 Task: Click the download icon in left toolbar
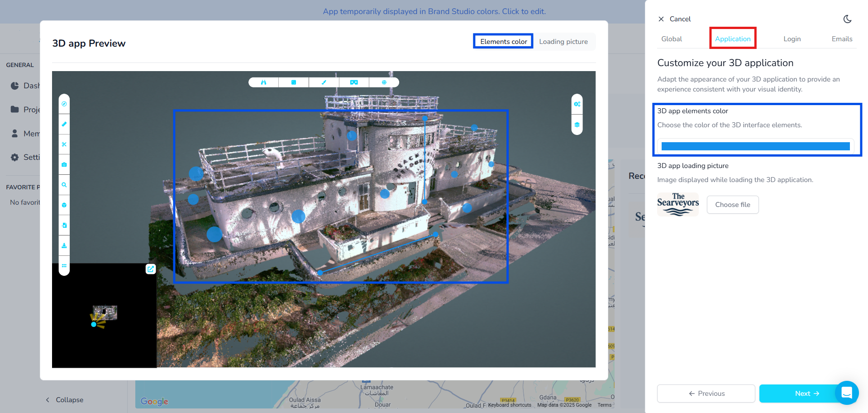coord(64,245)
